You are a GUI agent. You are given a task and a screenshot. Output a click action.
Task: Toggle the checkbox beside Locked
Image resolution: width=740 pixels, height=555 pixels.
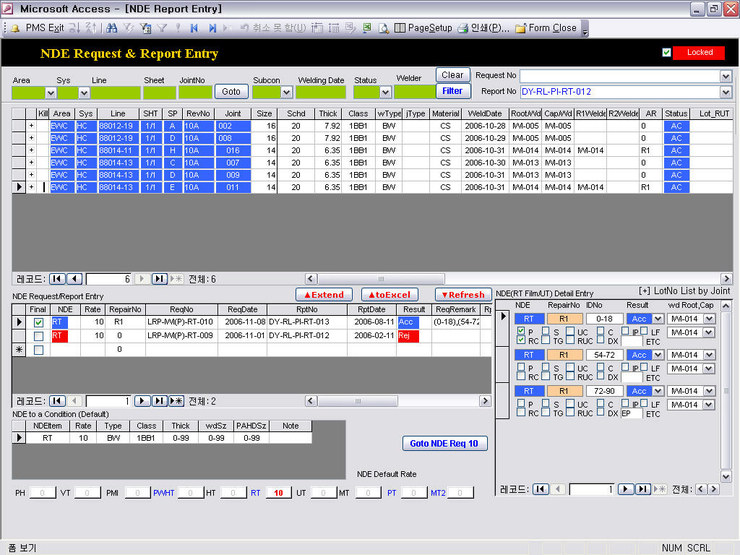pyautogui.click(x=666, y=52)
